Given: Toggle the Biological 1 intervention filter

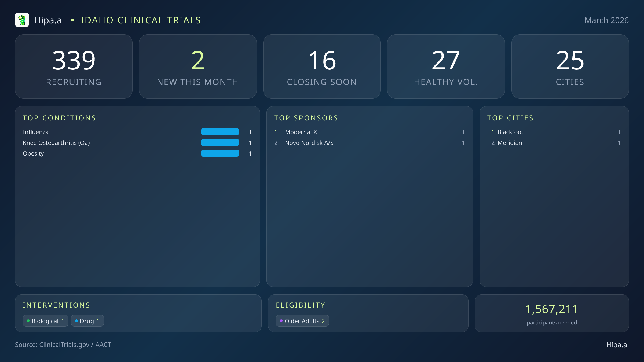Looking at the screenshot, I should pyautogui.click(x=45, y=321).
